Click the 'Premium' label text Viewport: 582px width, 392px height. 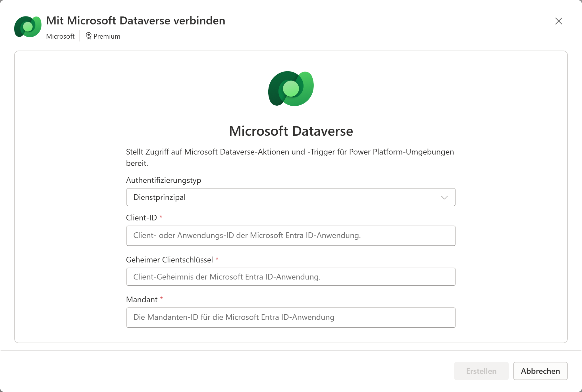tap(107, 36)
